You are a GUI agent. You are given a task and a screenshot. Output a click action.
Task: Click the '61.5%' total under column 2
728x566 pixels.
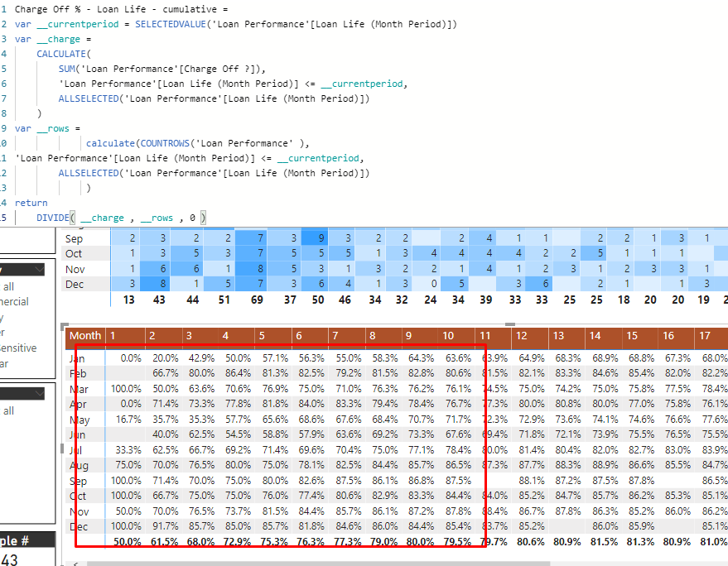coord(164,542)
